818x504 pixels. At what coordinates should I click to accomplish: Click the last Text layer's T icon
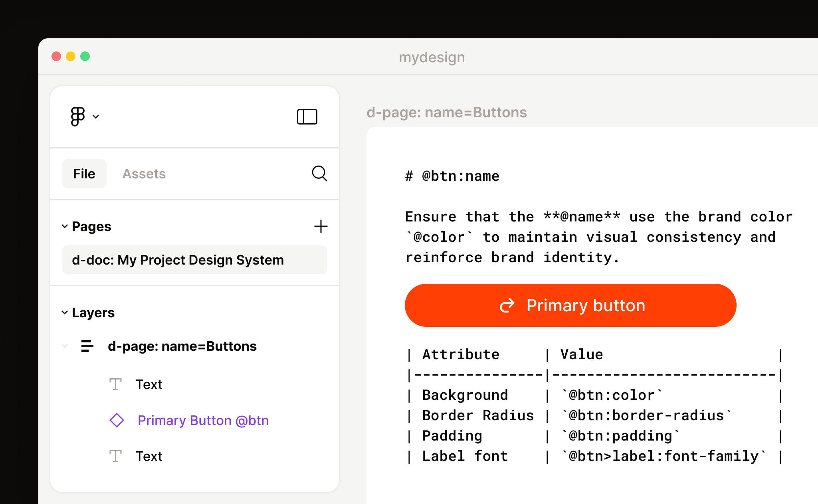pyautogui.click(x=115, y=456)
